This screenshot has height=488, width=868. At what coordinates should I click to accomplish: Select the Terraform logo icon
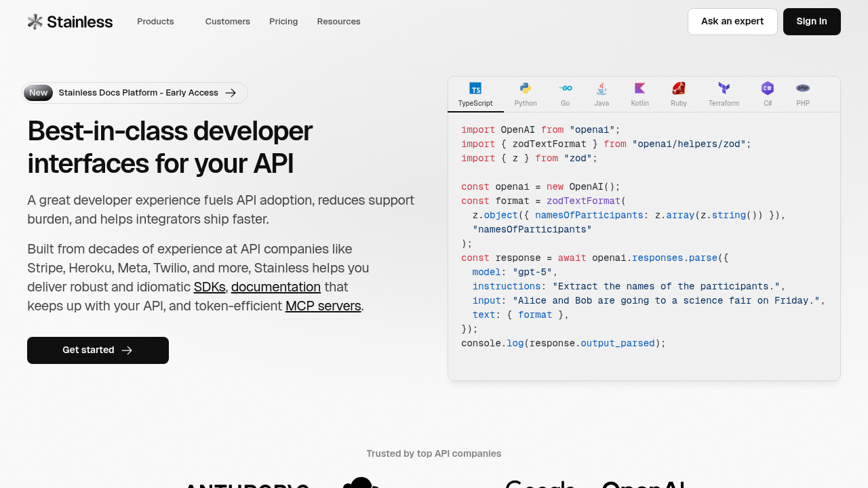[724, 88]
